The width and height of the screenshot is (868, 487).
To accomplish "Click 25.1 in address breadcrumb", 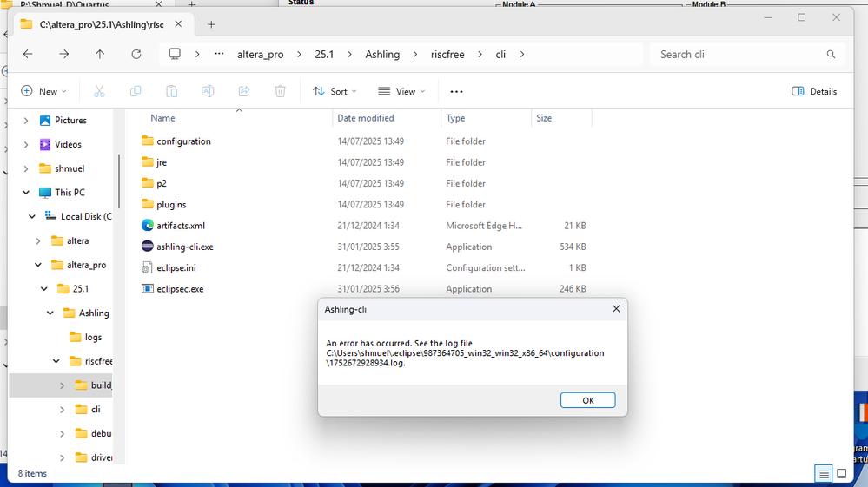I will pyautogui.click(x=324, y=54).
